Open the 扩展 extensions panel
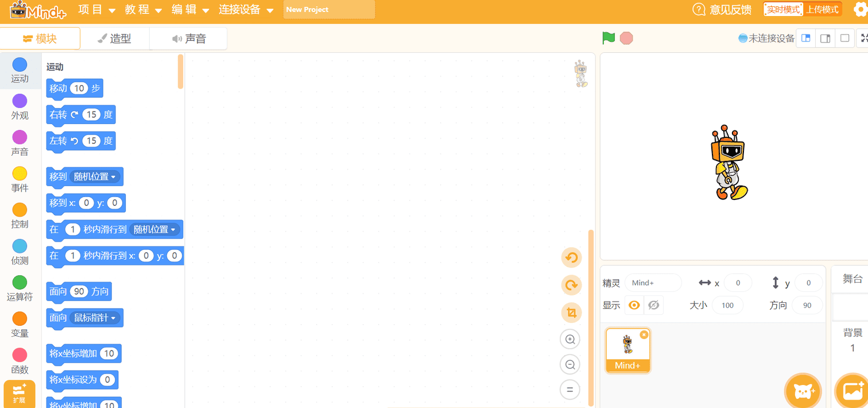The image size is (868, 408). point(20,394)
